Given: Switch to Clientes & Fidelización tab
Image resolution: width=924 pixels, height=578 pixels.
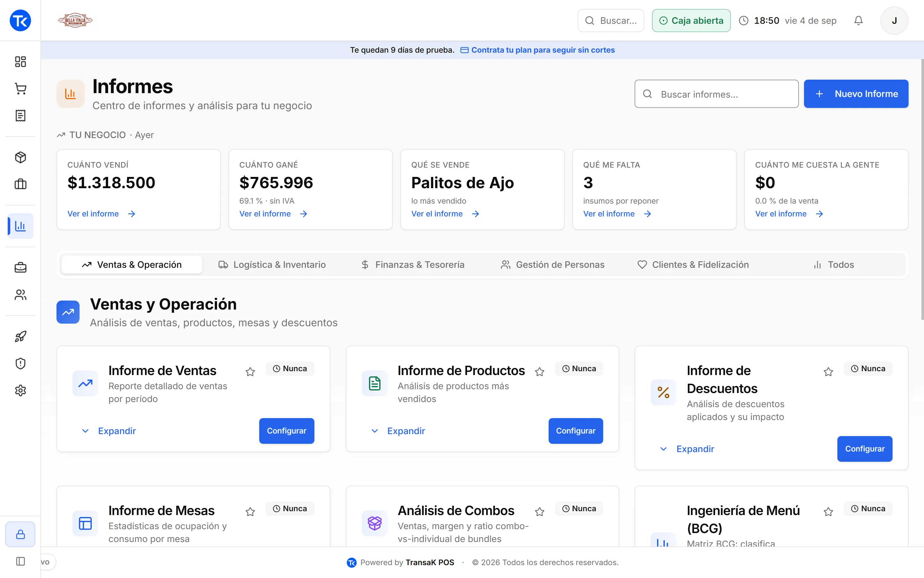Looking at the screenshot, I should (x=693, y=265).
